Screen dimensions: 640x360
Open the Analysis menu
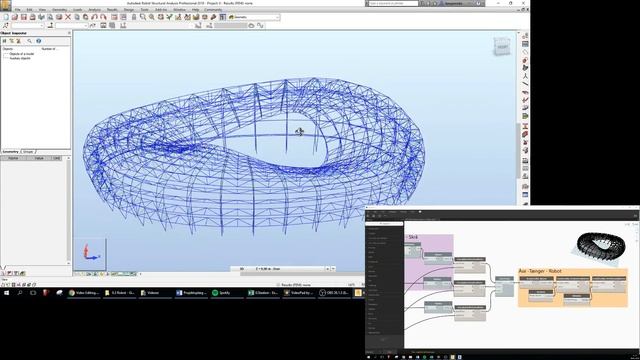(95, 9)
